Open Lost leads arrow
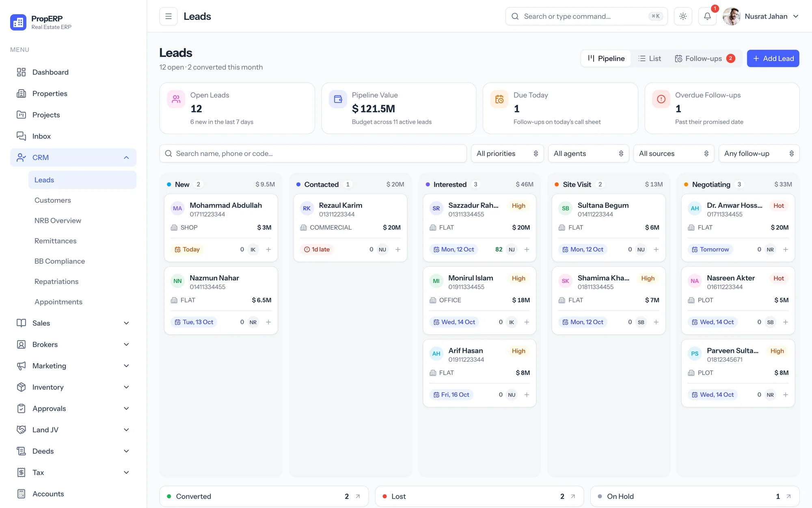The height and width of the screenshot is (508, 812). (573, 496)
